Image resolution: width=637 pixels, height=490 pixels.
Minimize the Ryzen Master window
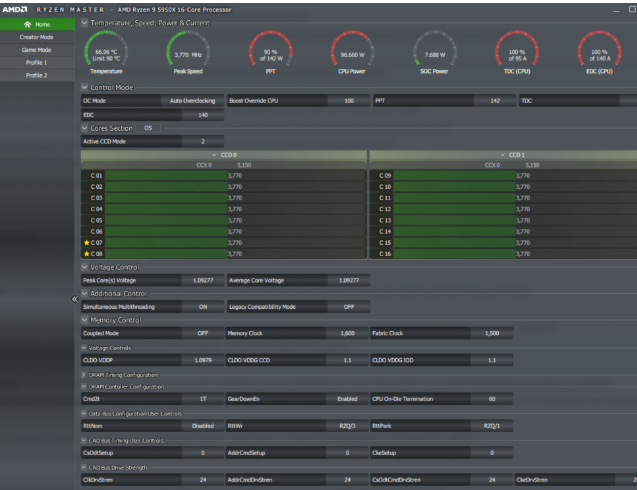[616, 10]
